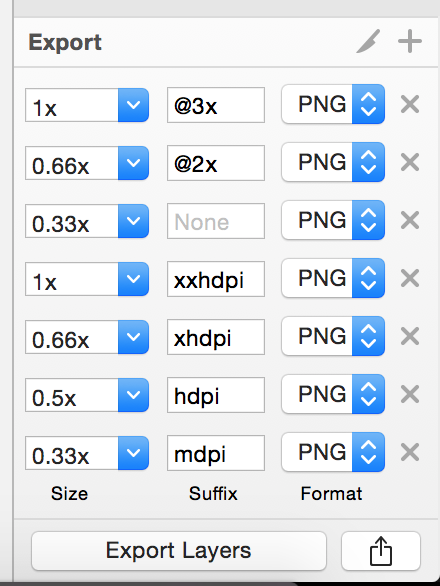The width and height of the screenshot is (440, 586).
Task: Open format popup for the mdpi row
Action: pos(333,452)
